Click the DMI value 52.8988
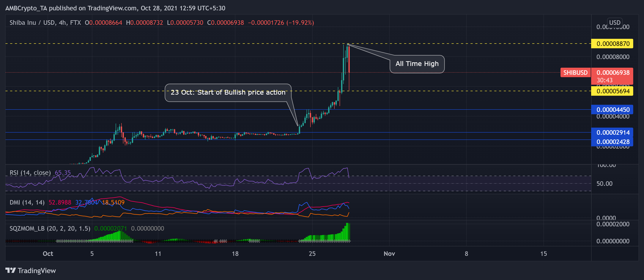 point(60,202)
